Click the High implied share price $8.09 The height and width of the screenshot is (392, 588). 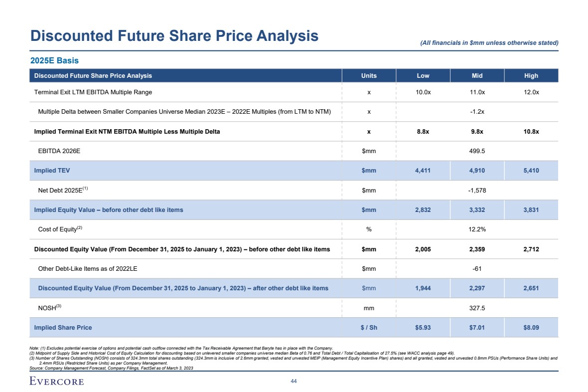pos(531,328)
